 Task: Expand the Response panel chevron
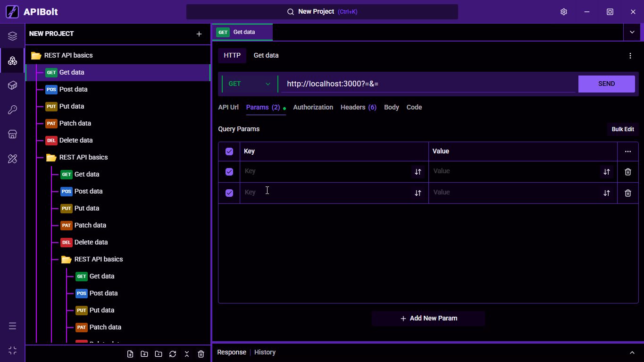(632, 353)
